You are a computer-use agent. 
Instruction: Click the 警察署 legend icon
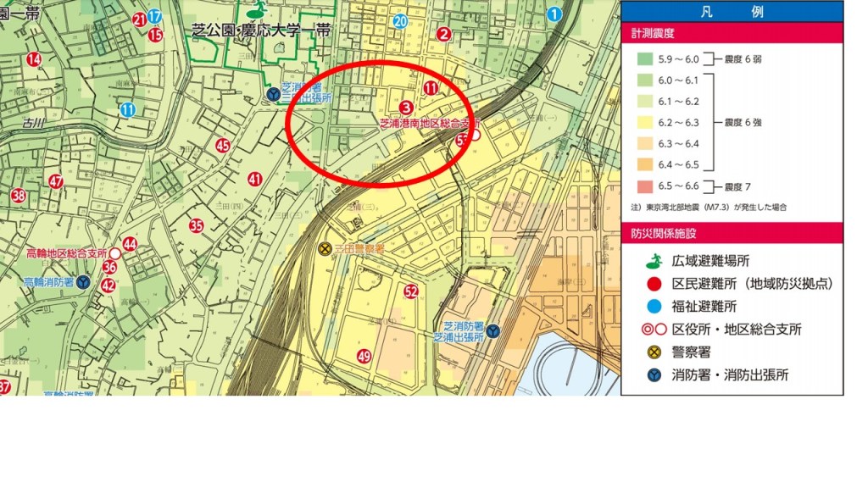click(650, 352)
